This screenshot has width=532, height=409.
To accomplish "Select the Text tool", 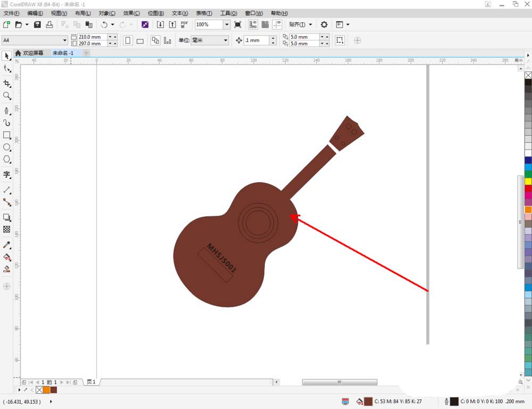I will [7, 175].
